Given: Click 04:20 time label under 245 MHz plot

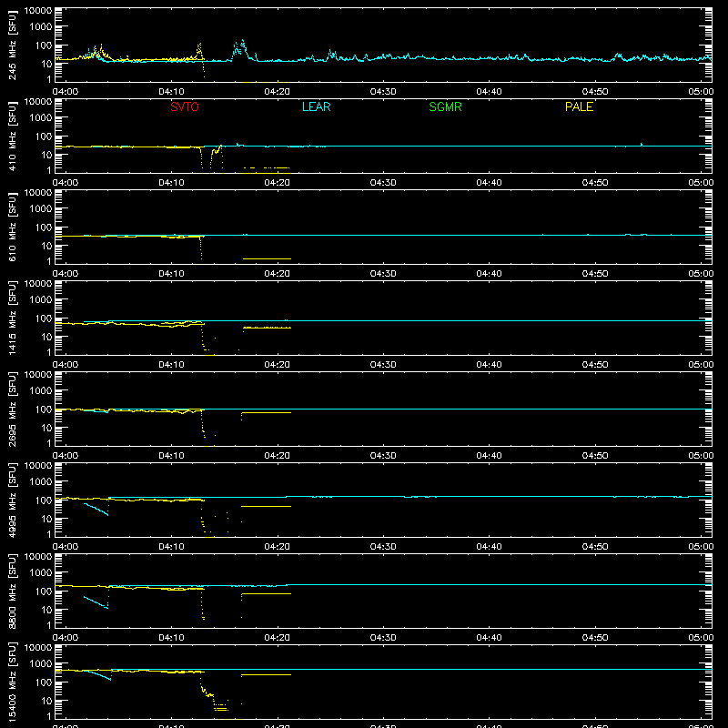Looking at the screenshot, I should coord(278,92).
